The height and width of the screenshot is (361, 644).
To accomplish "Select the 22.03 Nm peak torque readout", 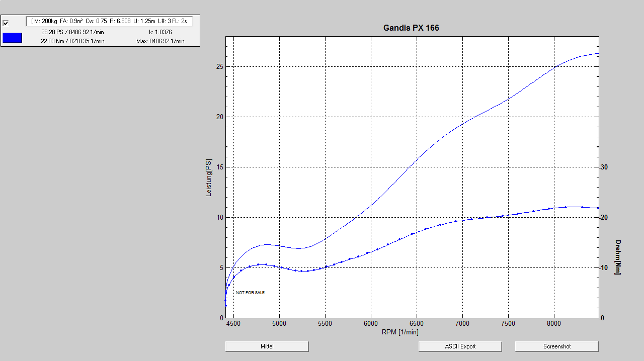I will [72, 41].
